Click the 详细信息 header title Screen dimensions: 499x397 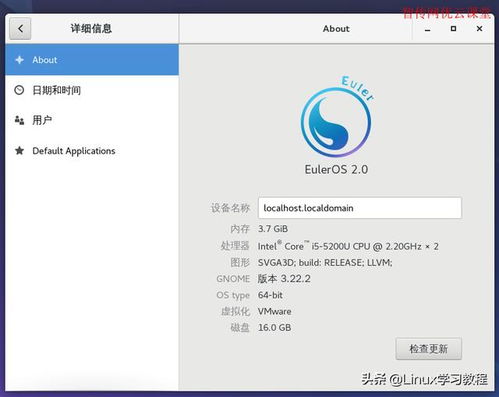[91, 29]
